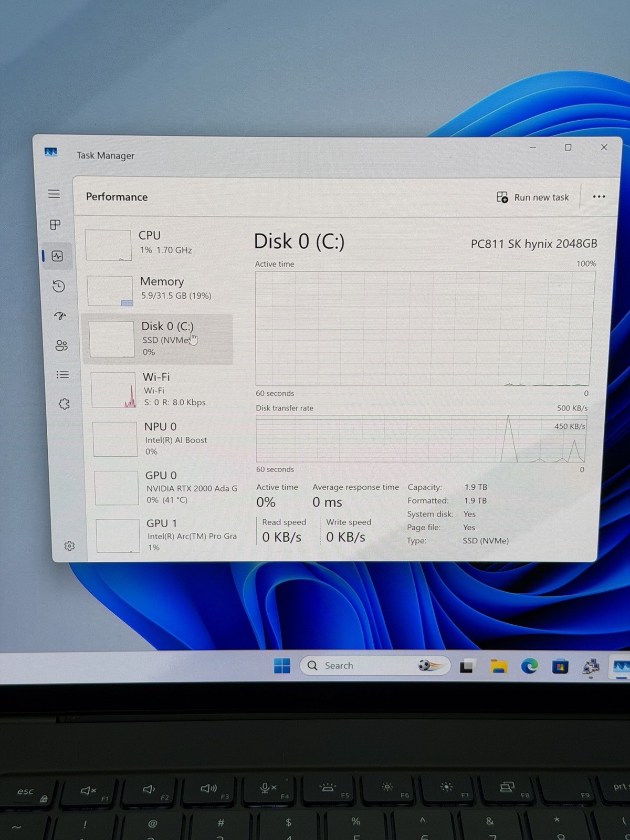The image size is (630, 840).
Task: Click the Capacity 1.9 TB value
Action: click(x=476, y=487)
